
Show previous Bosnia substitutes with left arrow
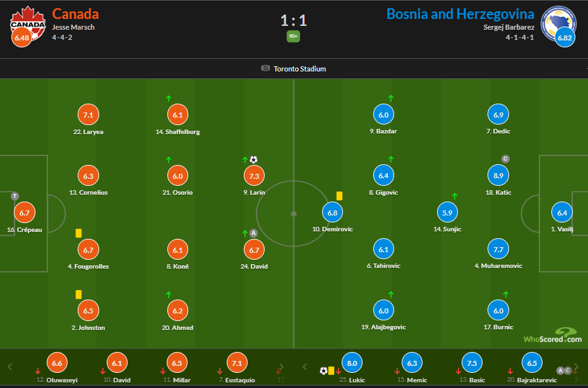pyautogui.click(x=305, y=367)
